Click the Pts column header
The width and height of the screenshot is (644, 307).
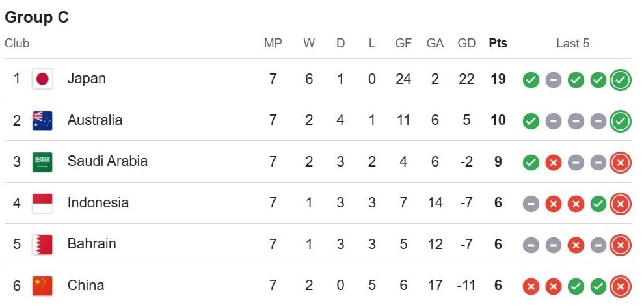pos(498,44)
